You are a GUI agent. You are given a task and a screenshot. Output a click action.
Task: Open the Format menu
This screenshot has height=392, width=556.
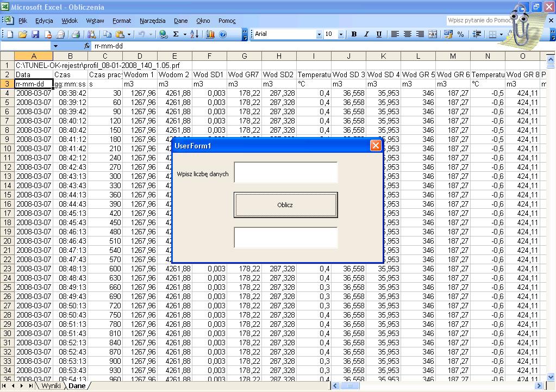122,21
